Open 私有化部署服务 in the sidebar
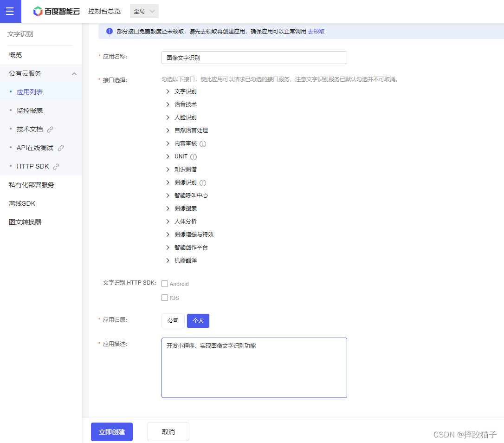504x443 pixels. tap(32, 185)
